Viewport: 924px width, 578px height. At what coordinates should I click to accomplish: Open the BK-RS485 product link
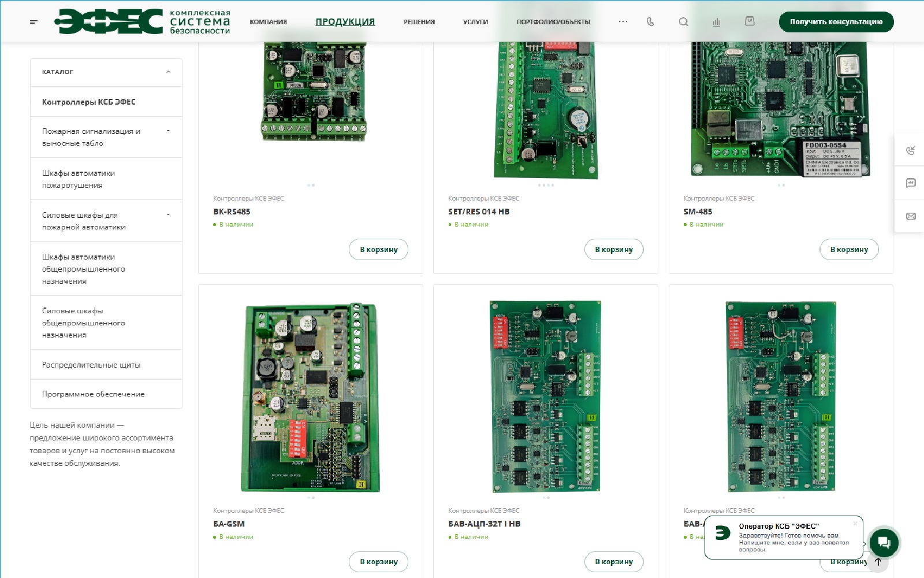(x=232, y=212)
